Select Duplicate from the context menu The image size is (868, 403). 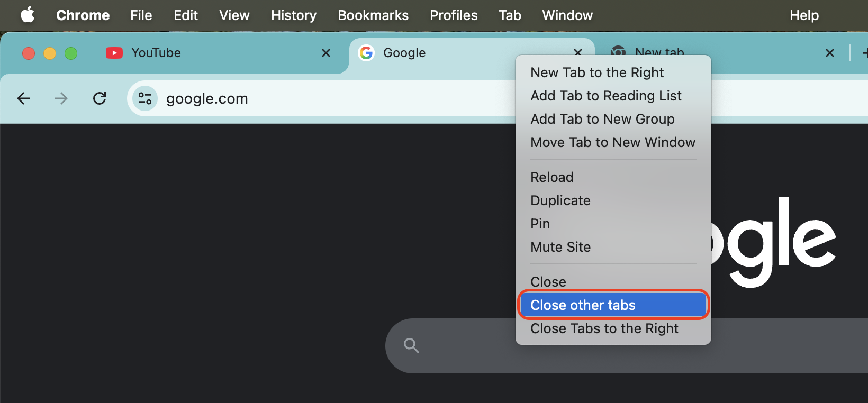coord(560,200)
